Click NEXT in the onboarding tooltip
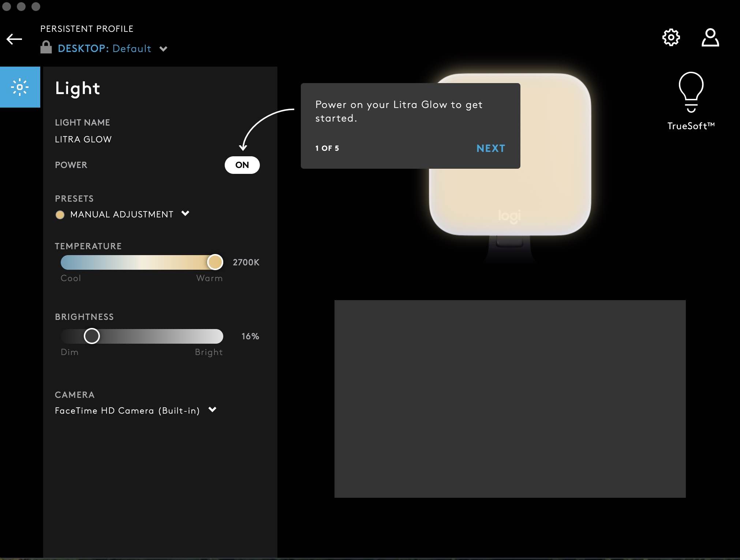The image size is (740, 560). coord(490,148)
